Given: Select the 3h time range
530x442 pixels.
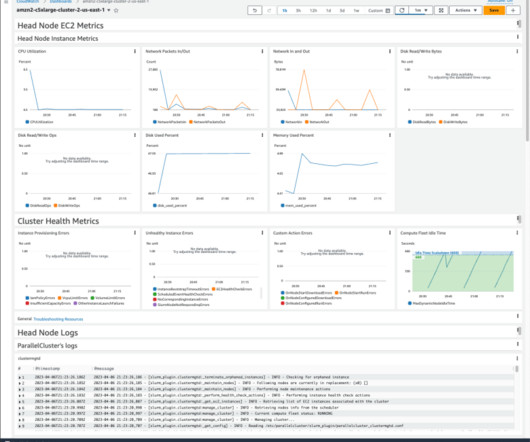Looking at the screenshot, I should point(298,11).
